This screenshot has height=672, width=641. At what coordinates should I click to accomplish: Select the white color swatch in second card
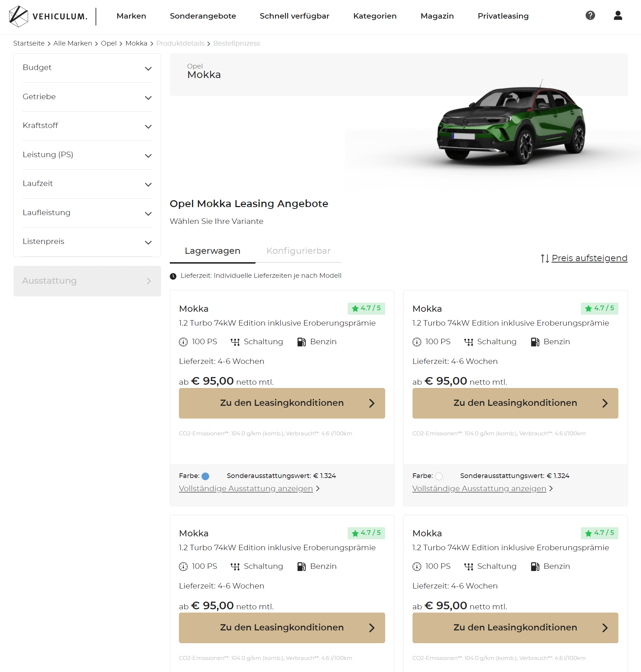(439, 476)
